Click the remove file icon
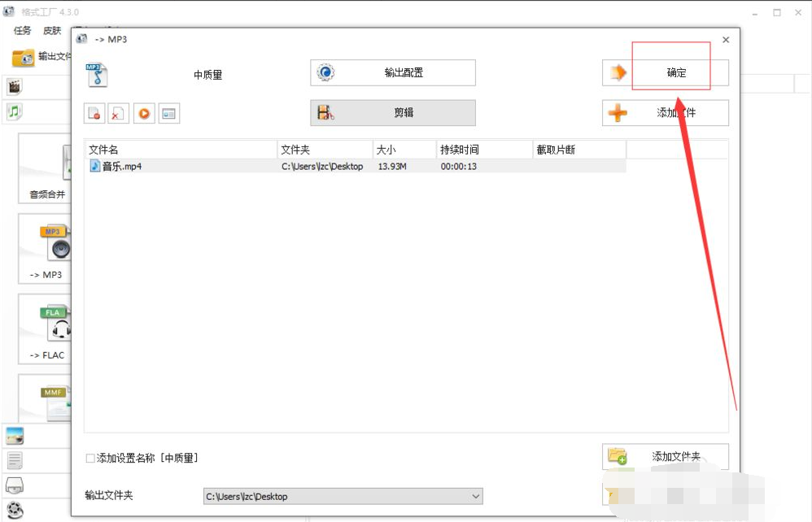 [94, 113]
